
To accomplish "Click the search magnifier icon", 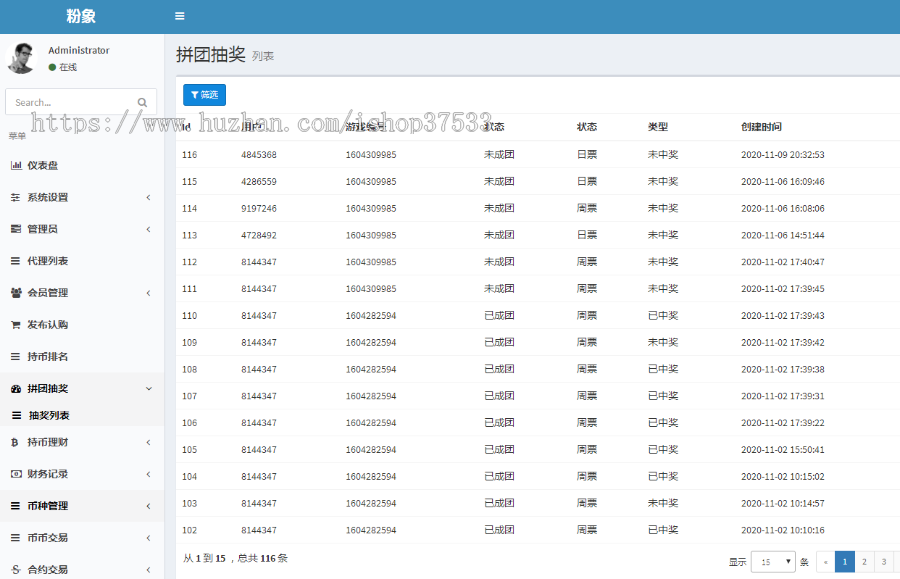I will (x=142, y=103).
